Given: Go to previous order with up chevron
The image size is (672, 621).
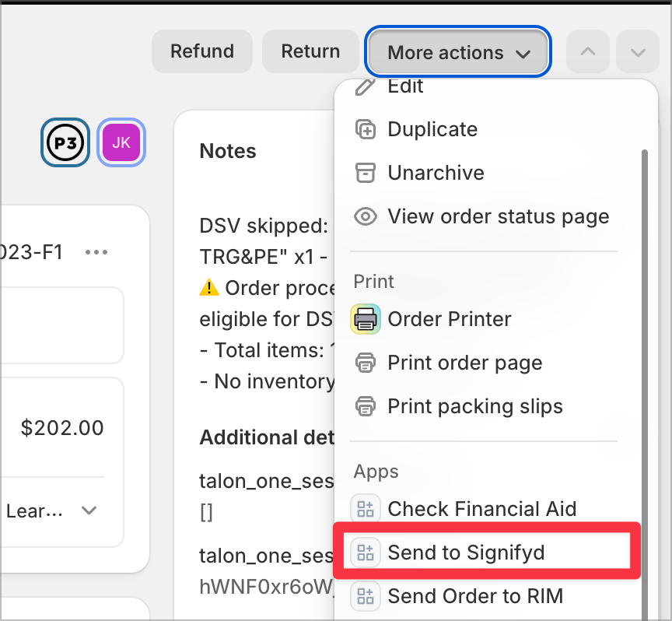Looking at the screenshot, I should pyautogui.click(x=588, y=51).
